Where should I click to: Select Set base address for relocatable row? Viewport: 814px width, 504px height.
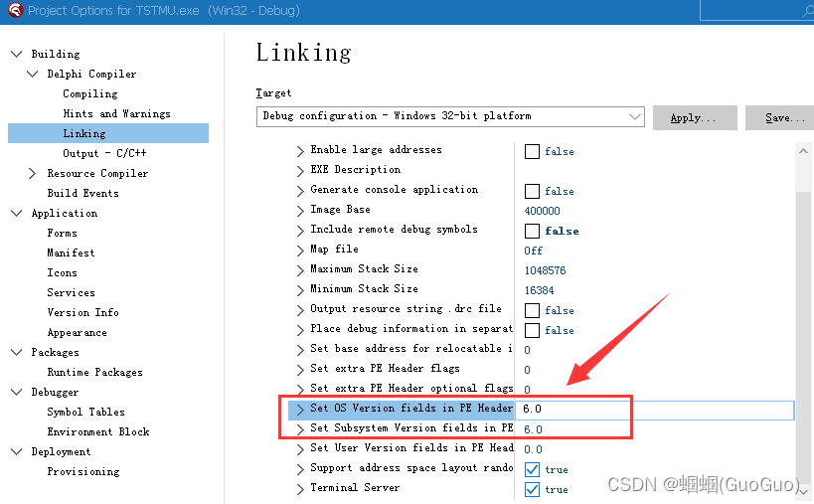pyautogui.click(x=411, y=349)
